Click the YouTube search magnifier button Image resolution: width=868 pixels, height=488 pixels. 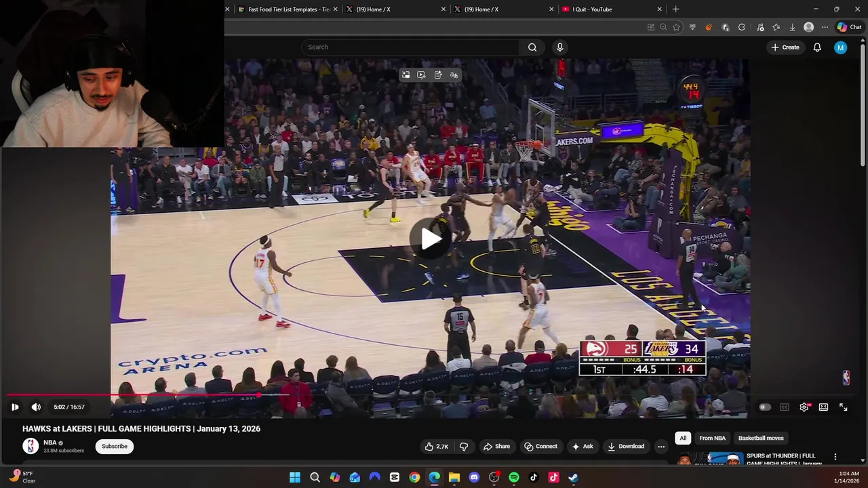[532, 47]
